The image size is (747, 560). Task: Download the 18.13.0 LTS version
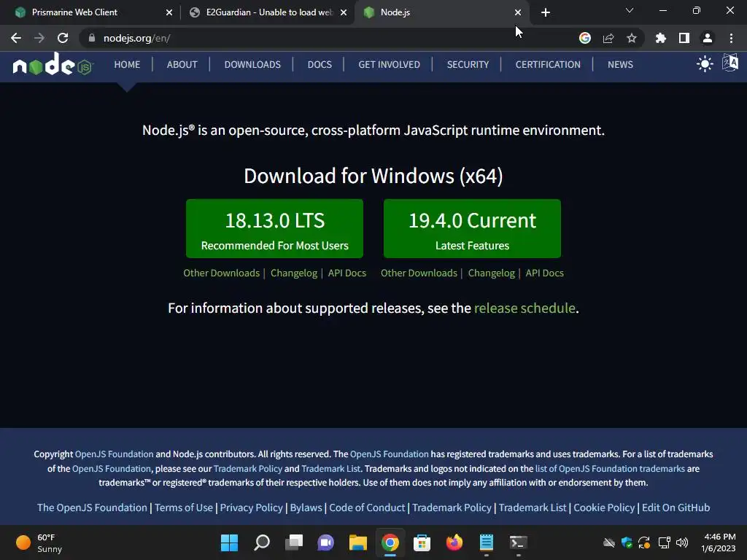pos(274,228)
